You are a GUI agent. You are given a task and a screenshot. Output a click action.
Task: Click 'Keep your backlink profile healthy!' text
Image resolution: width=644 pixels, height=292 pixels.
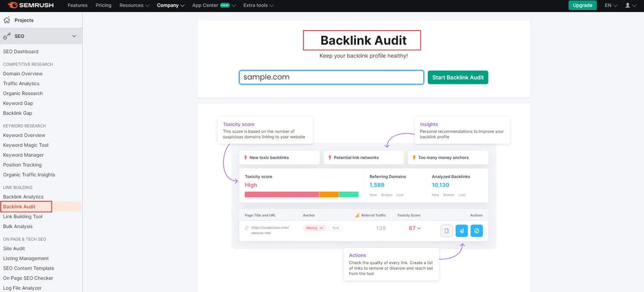(x=364, y=56)
